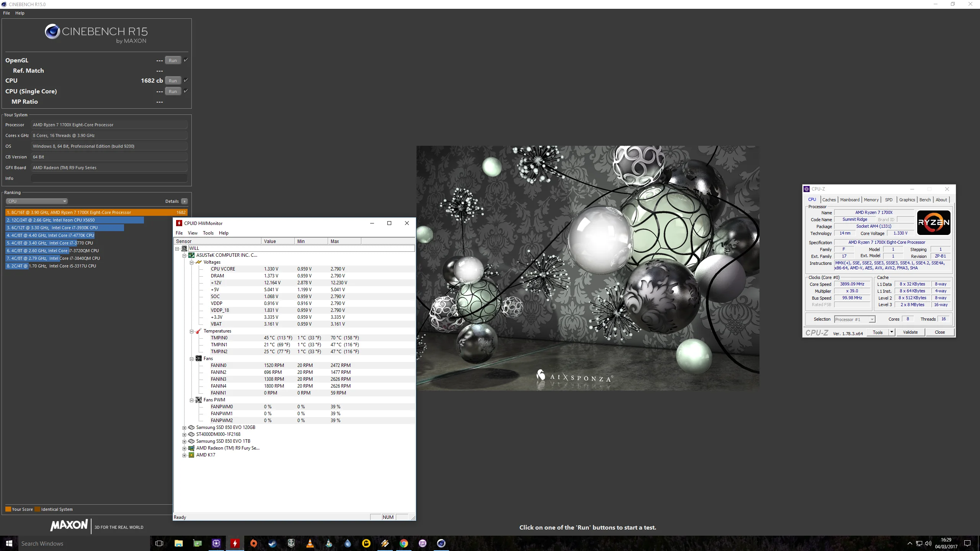Select the Intel Xeon X5650 ranking entry
The width and height of the screenshot is (980, 551).
click(75, 220)
